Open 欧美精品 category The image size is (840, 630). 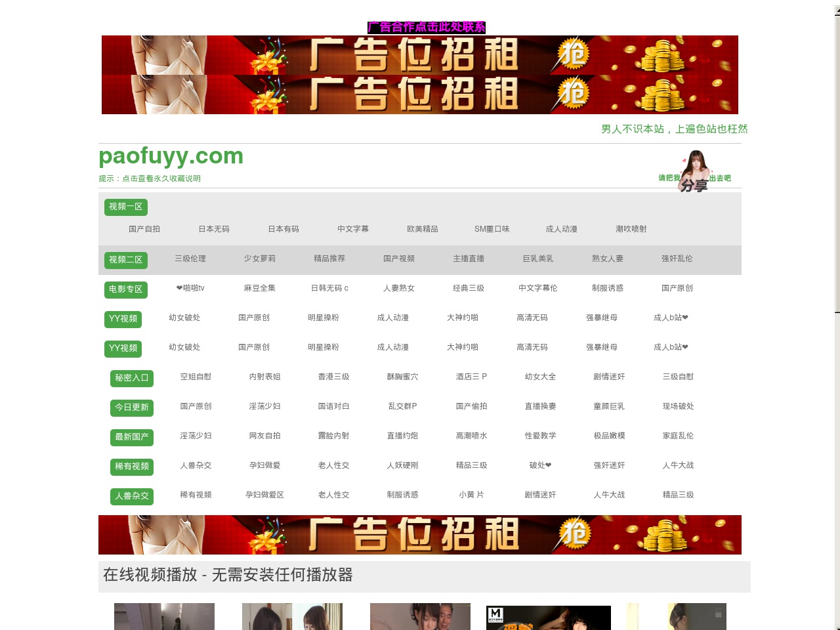click(423, 229)
